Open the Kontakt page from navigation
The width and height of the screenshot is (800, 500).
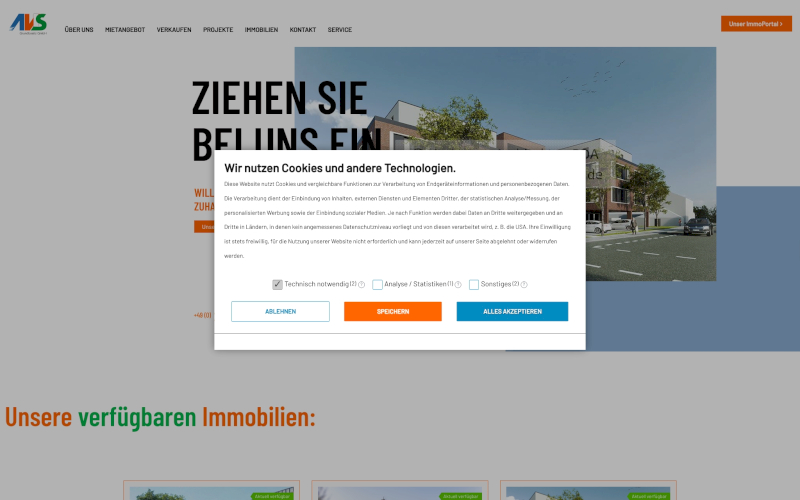tap(303, 30)
